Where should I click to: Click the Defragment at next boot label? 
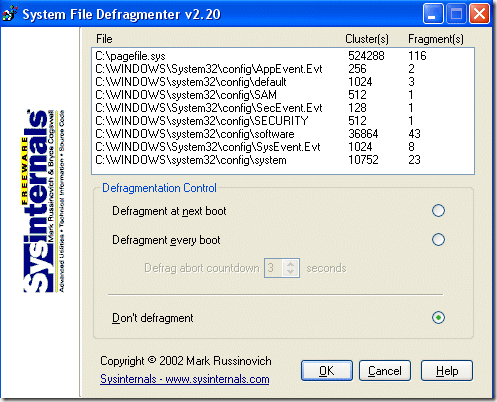[x=169, y=211]
